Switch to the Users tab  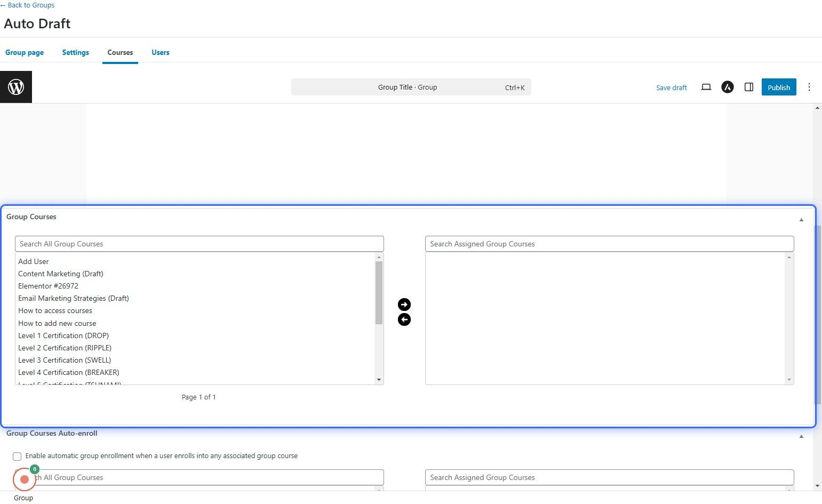click(160, 52)
